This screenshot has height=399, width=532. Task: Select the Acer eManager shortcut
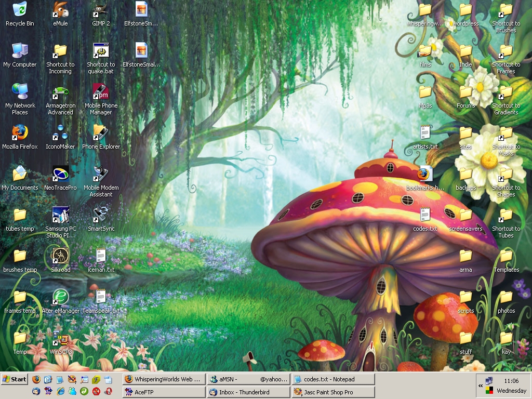pos(60,301)
